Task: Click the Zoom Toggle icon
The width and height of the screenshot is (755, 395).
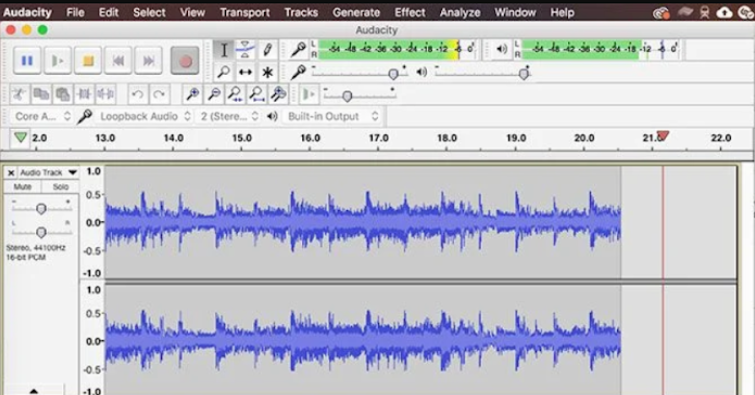Action: [278, 94]
